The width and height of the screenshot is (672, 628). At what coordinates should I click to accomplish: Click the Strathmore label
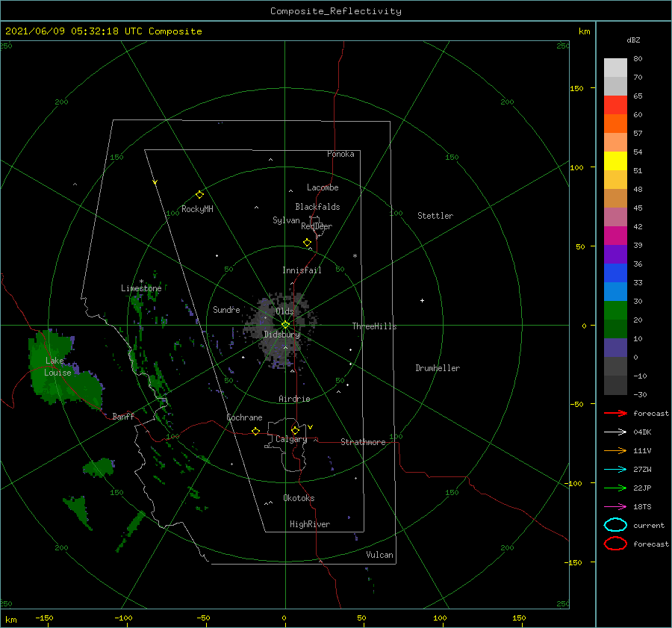363,442
